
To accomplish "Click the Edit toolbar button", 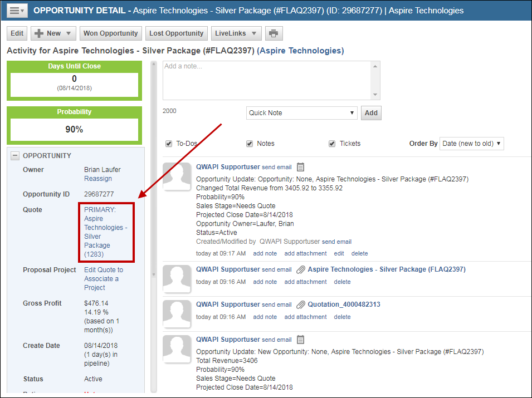I will click(x=17, y=33).
